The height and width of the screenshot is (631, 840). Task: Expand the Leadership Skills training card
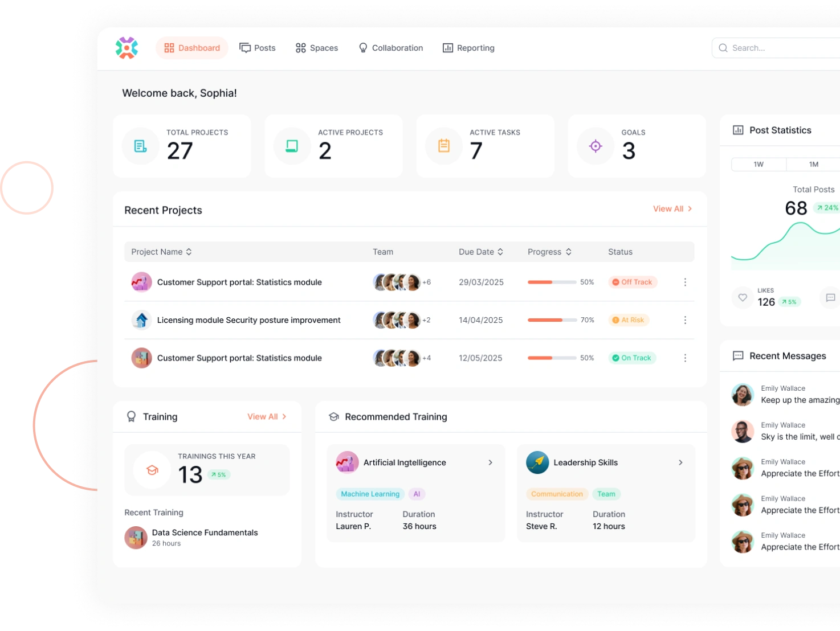coord(680,462)
